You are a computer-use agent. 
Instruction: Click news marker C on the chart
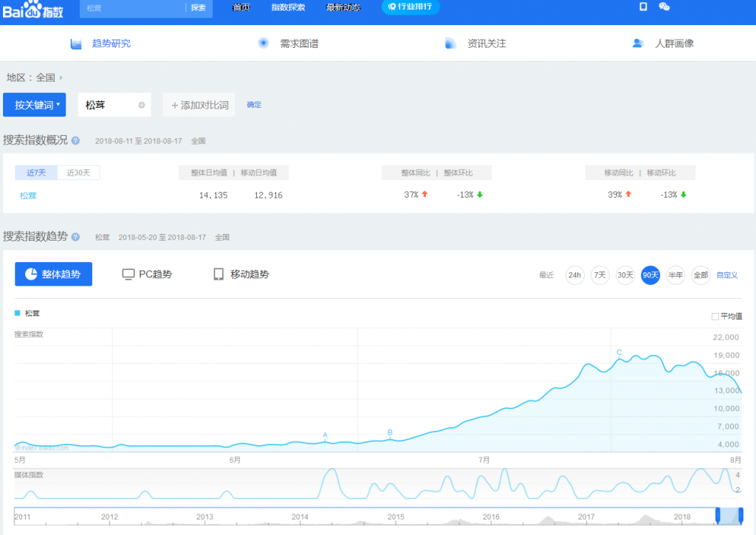tap(619, 352)
